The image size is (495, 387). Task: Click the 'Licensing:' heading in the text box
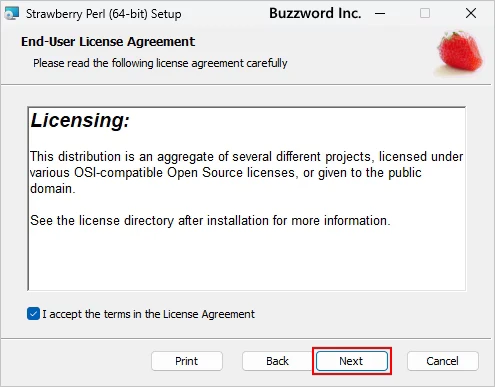(x=80, y=120)
